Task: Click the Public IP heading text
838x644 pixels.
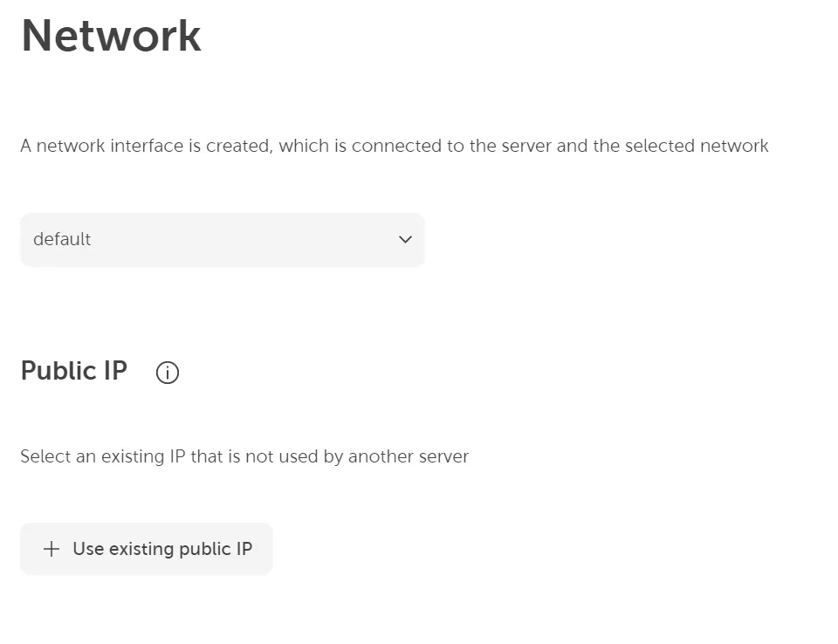Action: pos(73,370)
